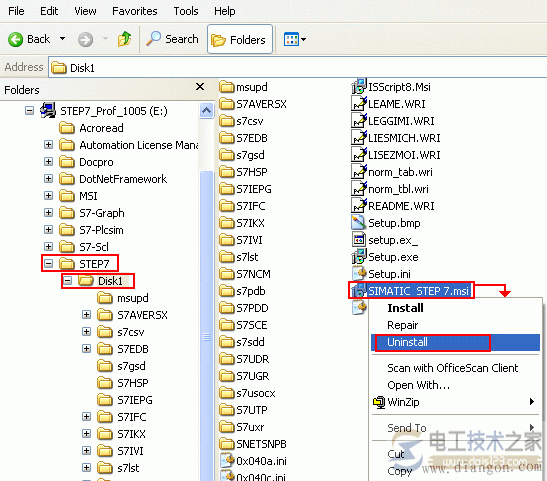The width and height of the screenshot is (547, 481).
Task: Select the SIMATIC STEP 7.msi file
Action: (412, 291)
